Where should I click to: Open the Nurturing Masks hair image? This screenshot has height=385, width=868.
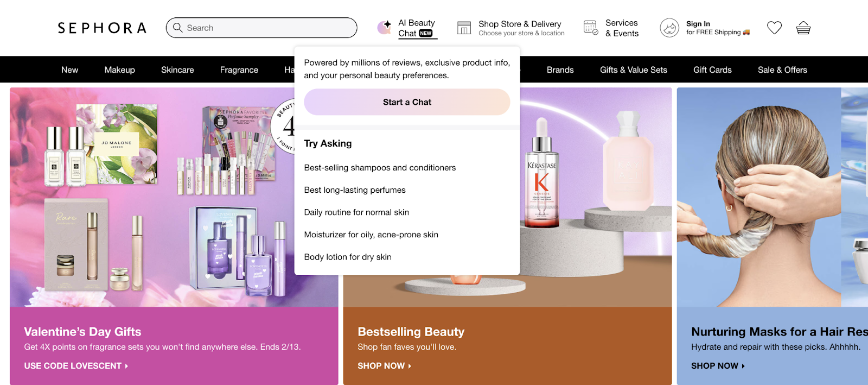coord(773,197)
